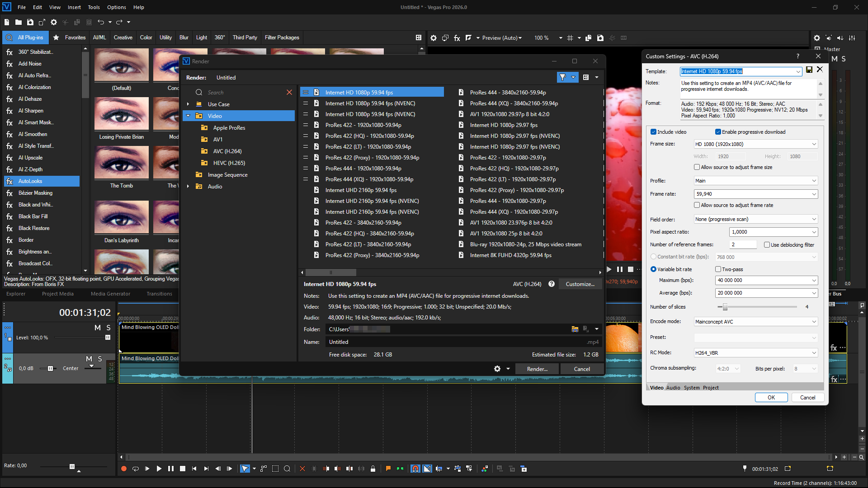Check Allow source to adjust frame size
This screenshot has width=868, height=488.
point(697,167)
